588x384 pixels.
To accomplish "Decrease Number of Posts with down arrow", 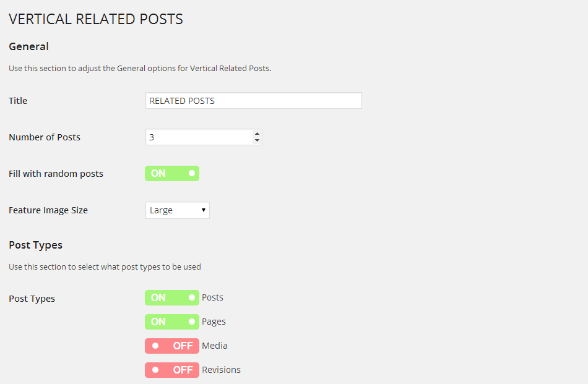I will pos(257,141).
